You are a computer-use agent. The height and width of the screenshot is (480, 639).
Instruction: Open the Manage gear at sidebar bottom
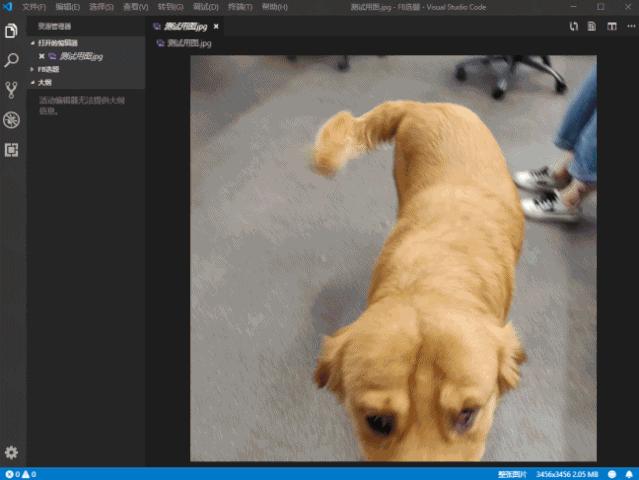[x=12, y=453]
